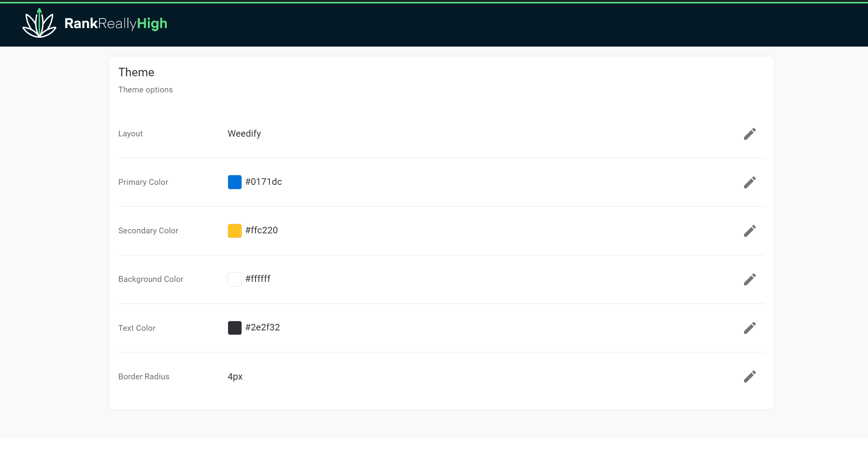Click pencil icon for Border Radius
868x449 pixels.
tap(750, 377)
